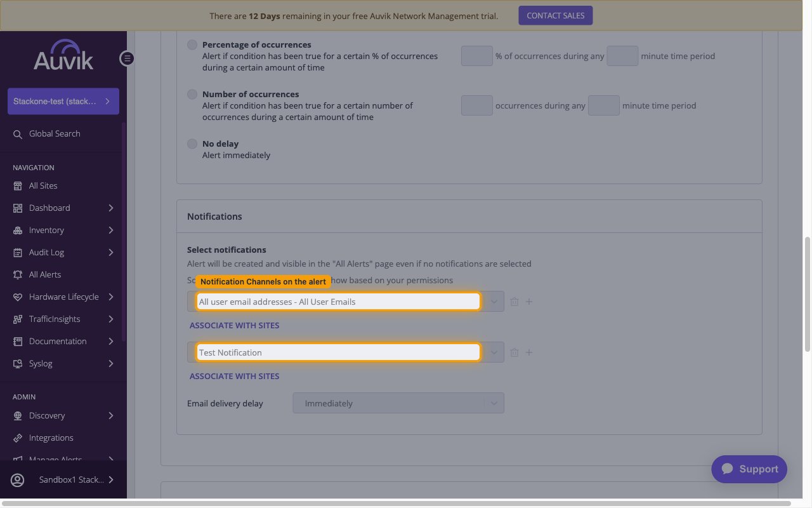Open Email delivery delay dropdown
This screenshot has width=812, height=508.
click(x=398, y=403)
